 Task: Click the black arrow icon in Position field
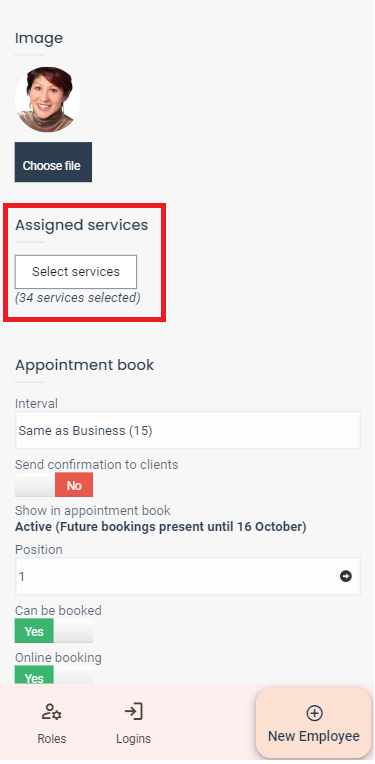pos(346,576)
